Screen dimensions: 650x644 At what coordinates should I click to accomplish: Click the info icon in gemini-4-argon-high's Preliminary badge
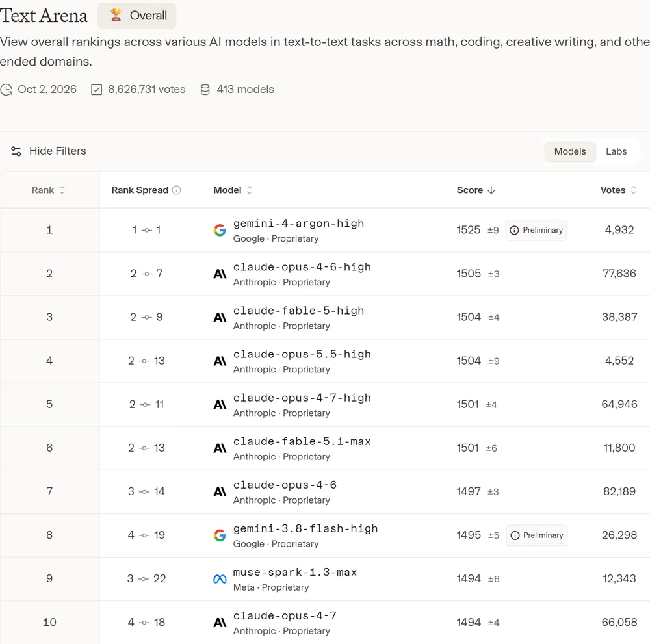[x=514, y=231]
